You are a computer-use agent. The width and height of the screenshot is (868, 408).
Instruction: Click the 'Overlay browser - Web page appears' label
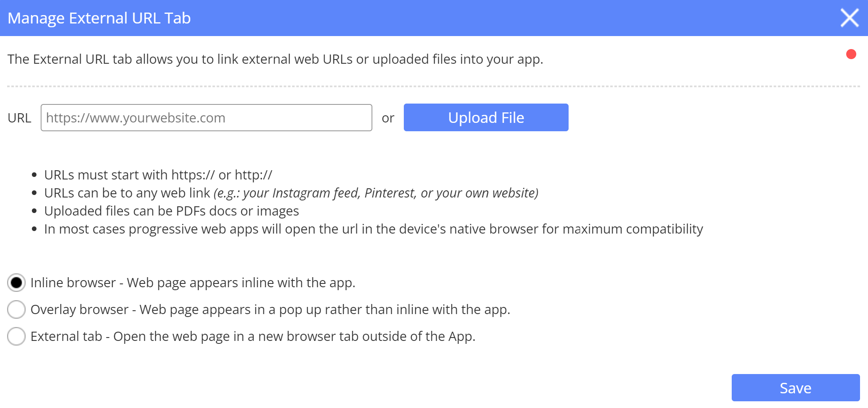pos(270,310)
